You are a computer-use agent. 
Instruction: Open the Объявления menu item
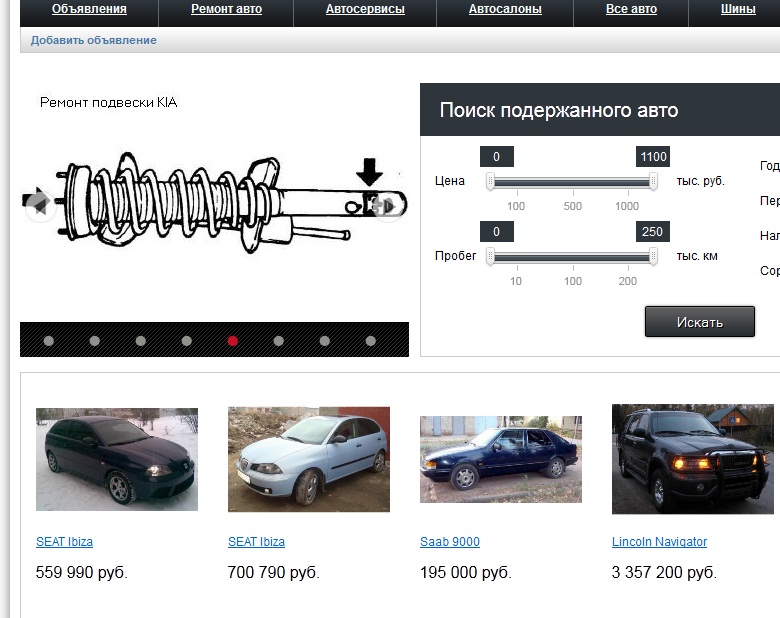[89, 9]
